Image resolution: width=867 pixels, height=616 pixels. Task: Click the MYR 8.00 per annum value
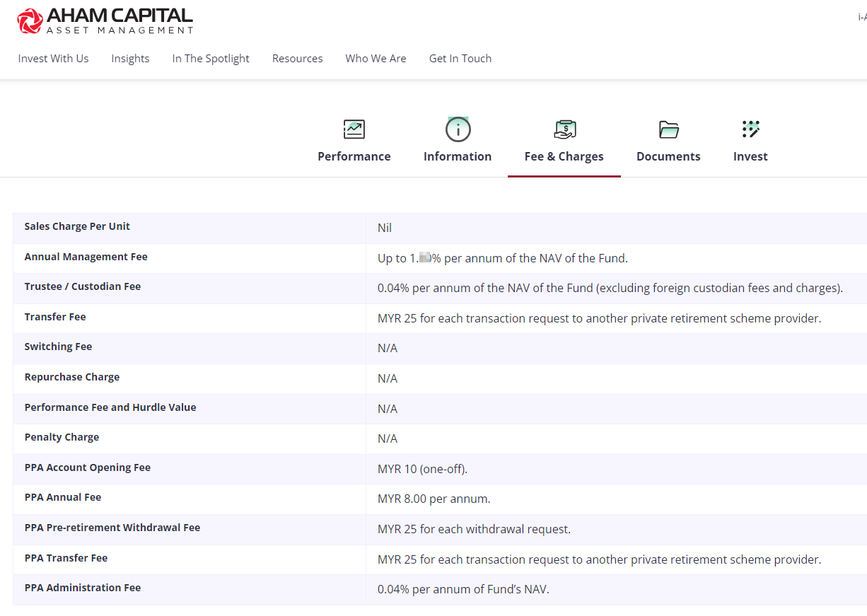tap(434, 499)
